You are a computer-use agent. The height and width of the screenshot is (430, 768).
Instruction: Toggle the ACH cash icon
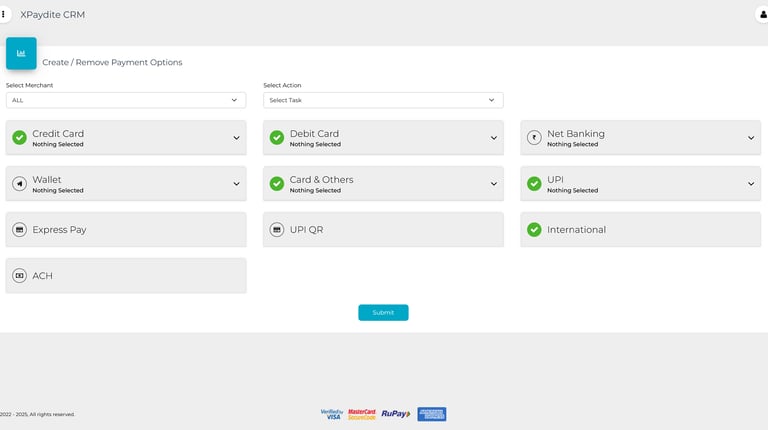tap(20, 276)
